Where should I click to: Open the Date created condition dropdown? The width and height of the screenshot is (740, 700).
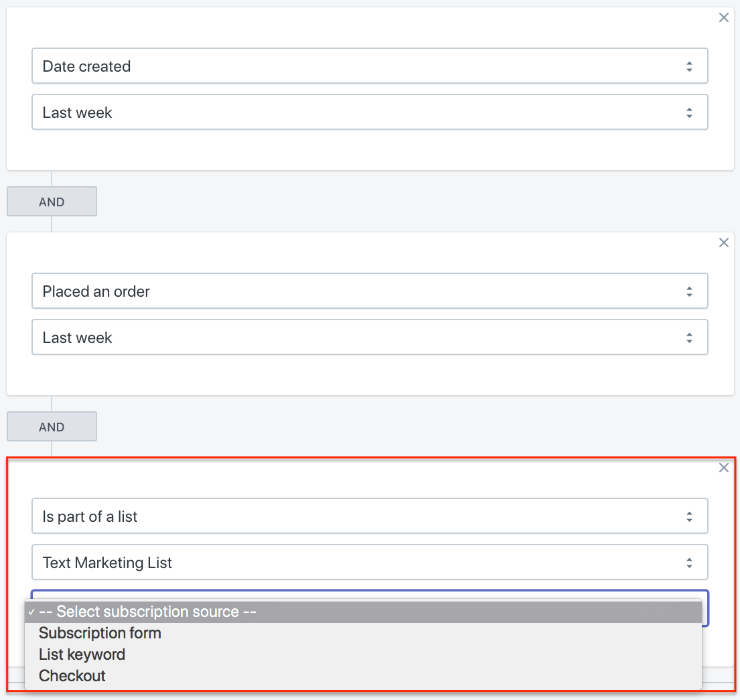pyautogui.click(x=370, y=66)
